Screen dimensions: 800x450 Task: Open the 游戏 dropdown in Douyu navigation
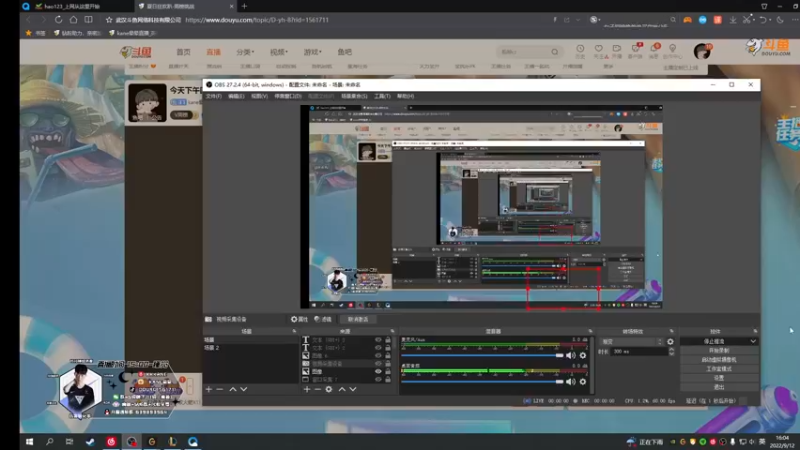(313, 52)
